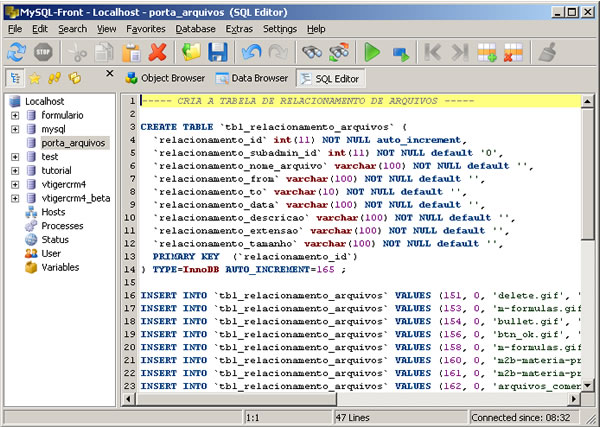Click the Delete Record grid icon
The width and height of the screenshot is (600, 427).
pyautogui.click(x=513, y=52)
